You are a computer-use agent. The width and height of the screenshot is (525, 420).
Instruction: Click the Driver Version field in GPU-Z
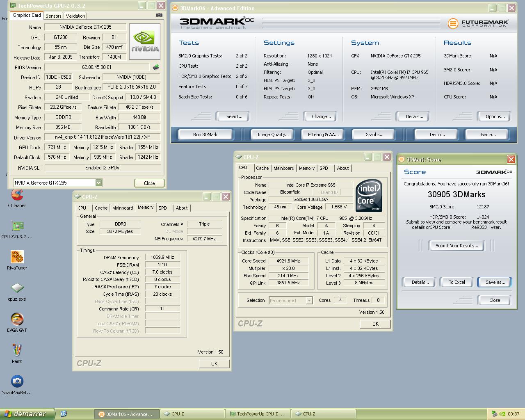[103, 137]
